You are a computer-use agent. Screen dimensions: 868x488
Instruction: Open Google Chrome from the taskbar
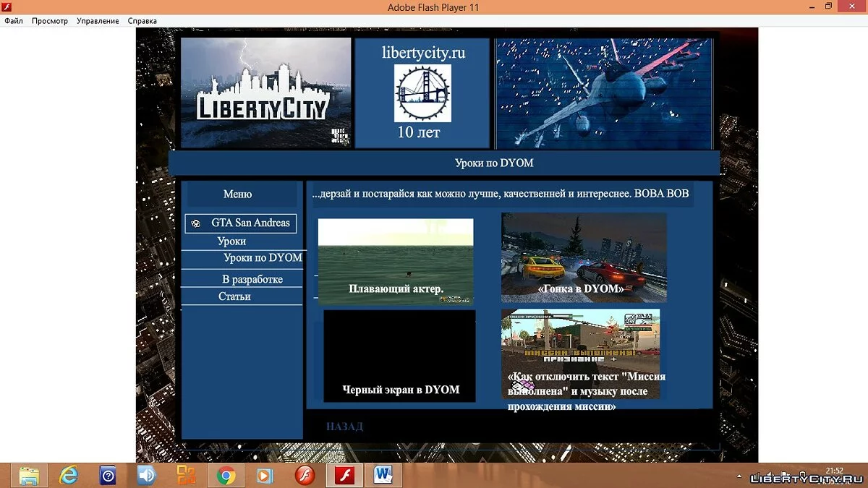pyautogui.click(x=226, y=475)
